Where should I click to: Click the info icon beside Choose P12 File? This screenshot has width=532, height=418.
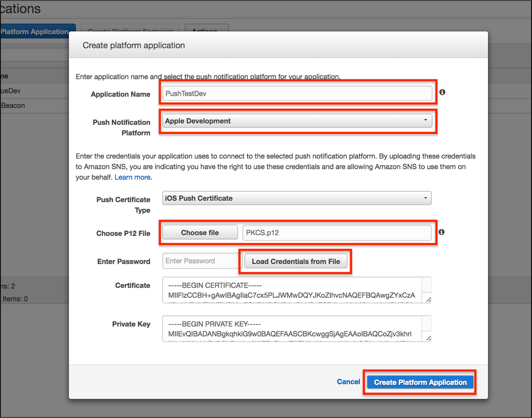(442, 232)
